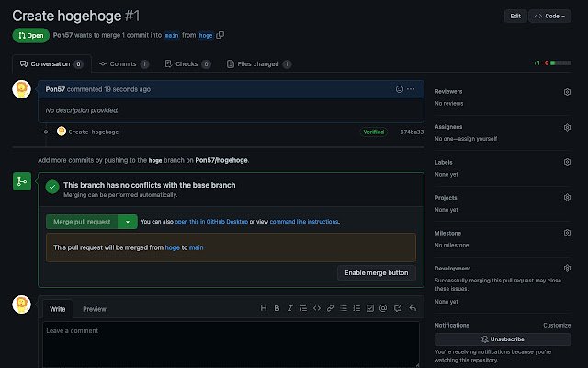588x368 pixels.
Task: Open Projects gear settings
Action: tap(567, 197)
